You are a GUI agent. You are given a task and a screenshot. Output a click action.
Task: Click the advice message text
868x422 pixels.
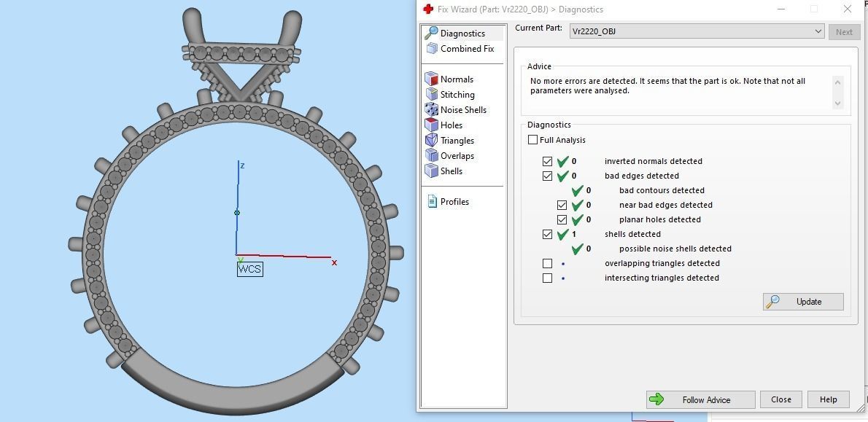(x=667, y=86)
